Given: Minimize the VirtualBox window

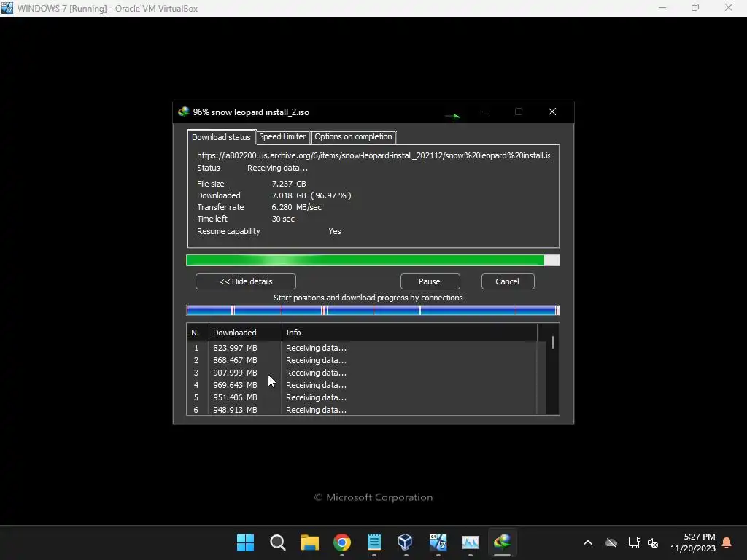Looking at the screenshot, I should [x=662, y=8].
